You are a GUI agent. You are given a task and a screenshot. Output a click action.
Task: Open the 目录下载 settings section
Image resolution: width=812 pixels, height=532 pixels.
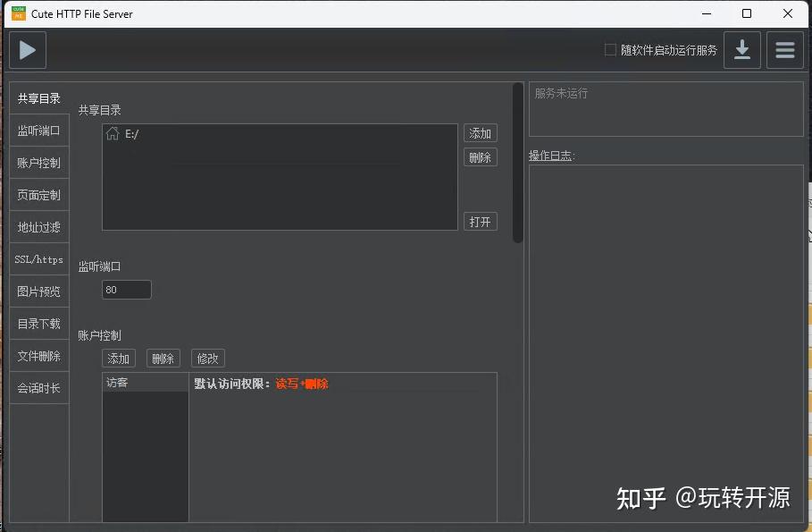click(x=38, y=324)
